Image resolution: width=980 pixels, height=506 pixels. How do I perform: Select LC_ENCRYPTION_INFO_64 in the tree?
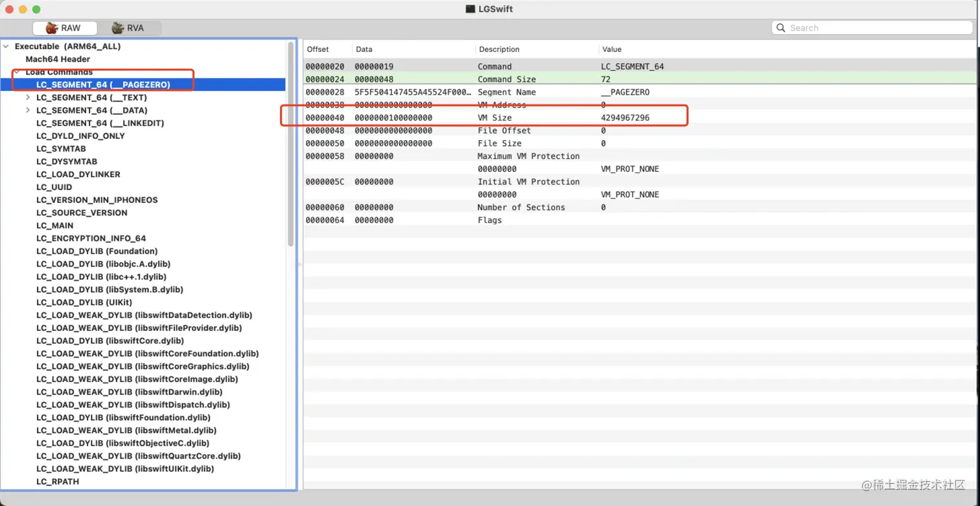91,238
